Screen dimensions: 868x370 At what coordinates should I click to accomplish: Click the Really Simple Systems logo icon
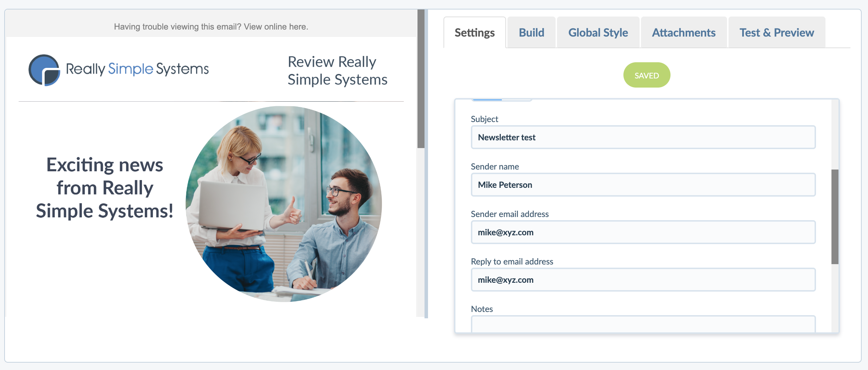pos(44,70)
